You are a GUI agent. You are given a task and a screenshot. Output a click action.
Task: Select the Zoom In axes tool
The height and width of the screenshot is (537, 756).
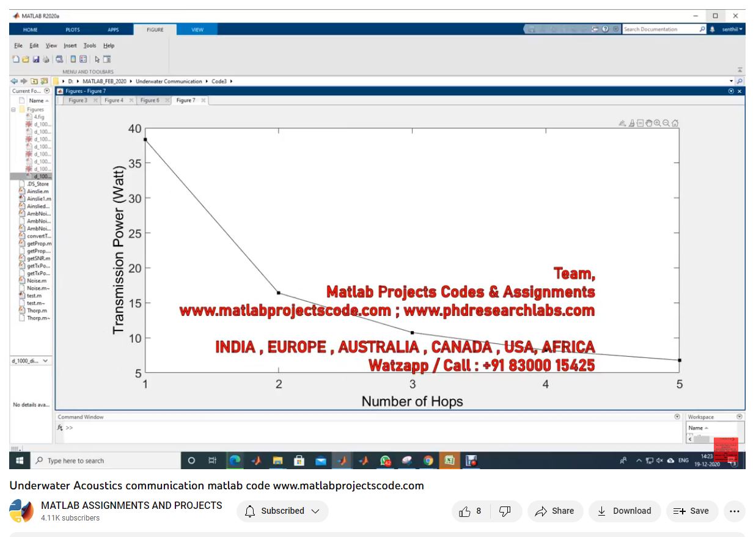point(658,123)
